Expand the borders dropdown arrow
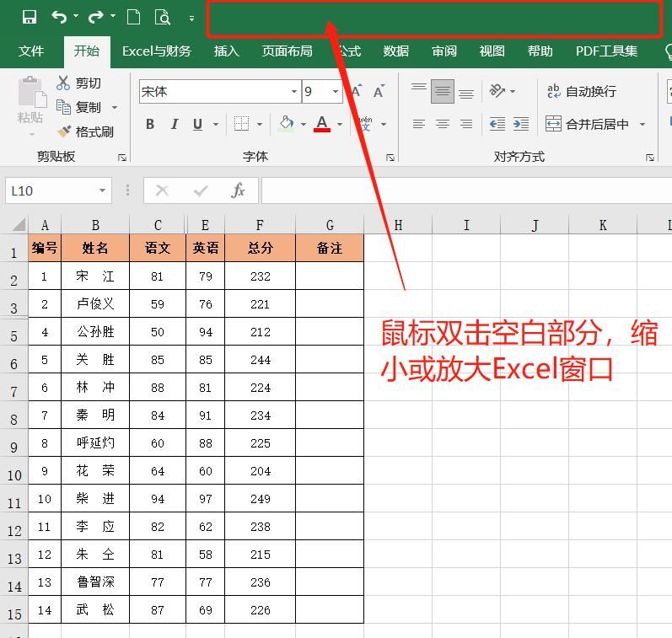The image size is (672, 638). pos(260,125)
